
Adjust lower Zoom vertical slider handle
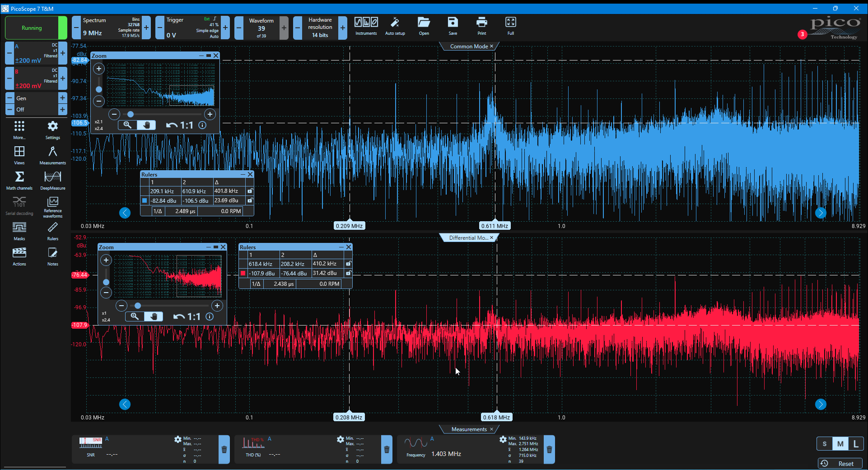tap(106, 282)
